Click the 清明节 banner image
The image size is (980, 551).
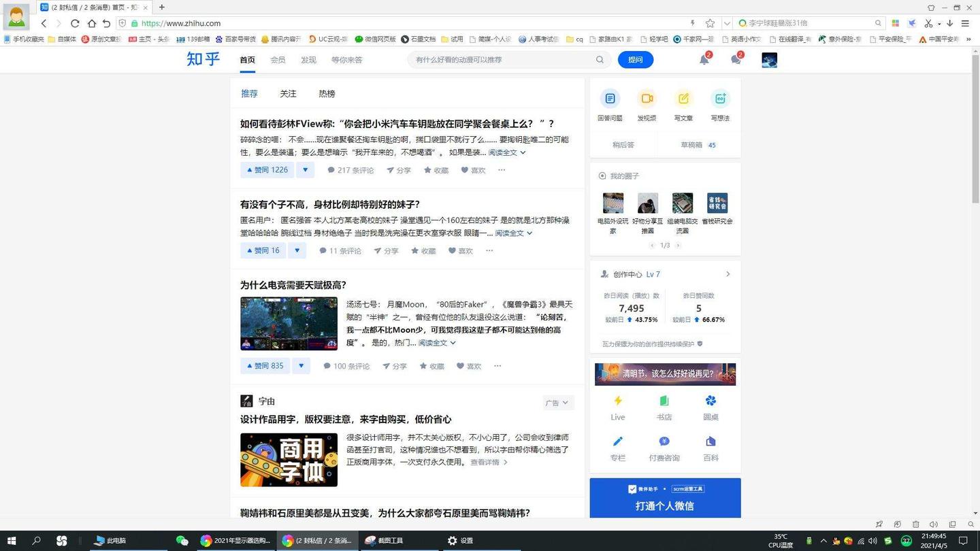tap(665, 374)
